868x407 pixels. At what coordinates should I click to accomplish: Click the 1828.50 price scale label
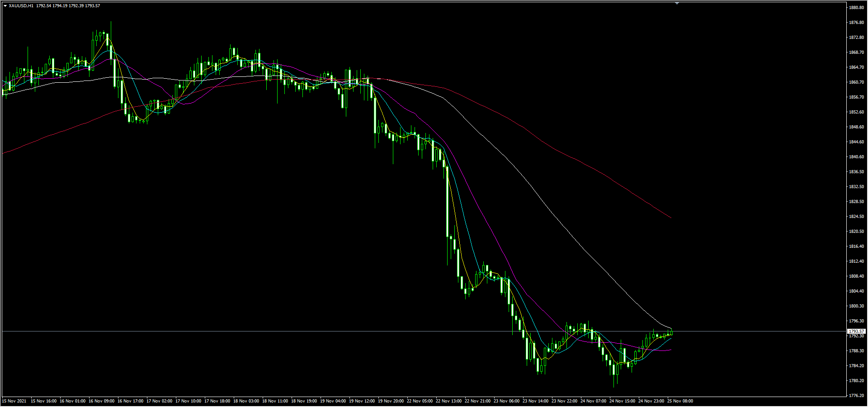856,202
